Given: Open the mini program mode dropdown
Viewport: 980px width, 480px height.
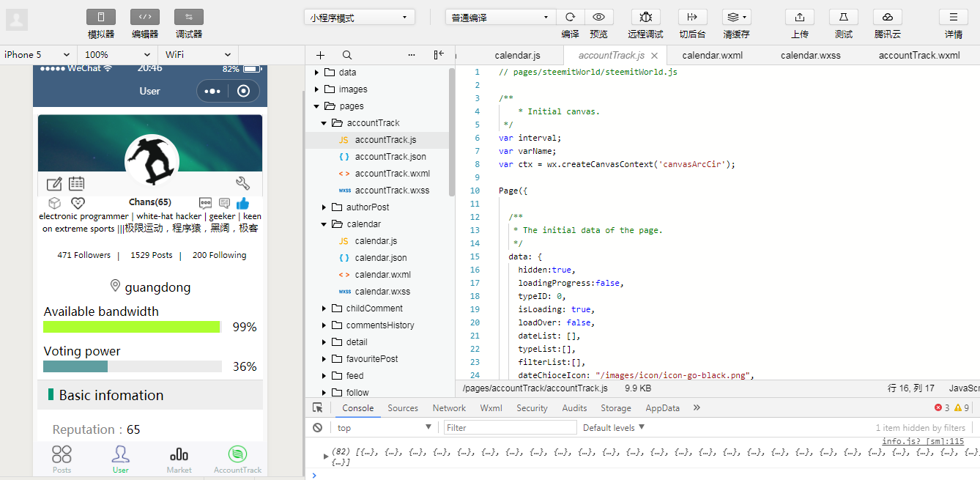Looking at the screenshot, I should point(360,18).
